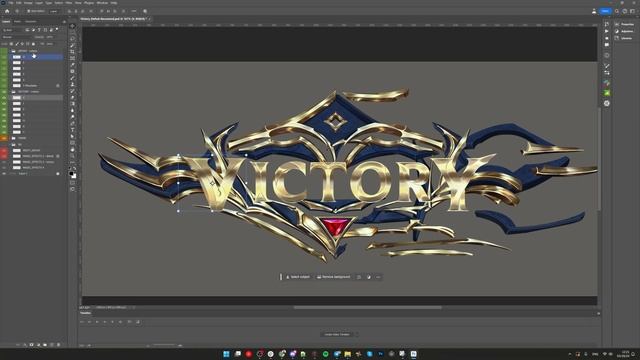Viewport: 640px width, 360px height.
Task: Toggle visibility of the VICTORY letters group
Action: coord(4,92)
